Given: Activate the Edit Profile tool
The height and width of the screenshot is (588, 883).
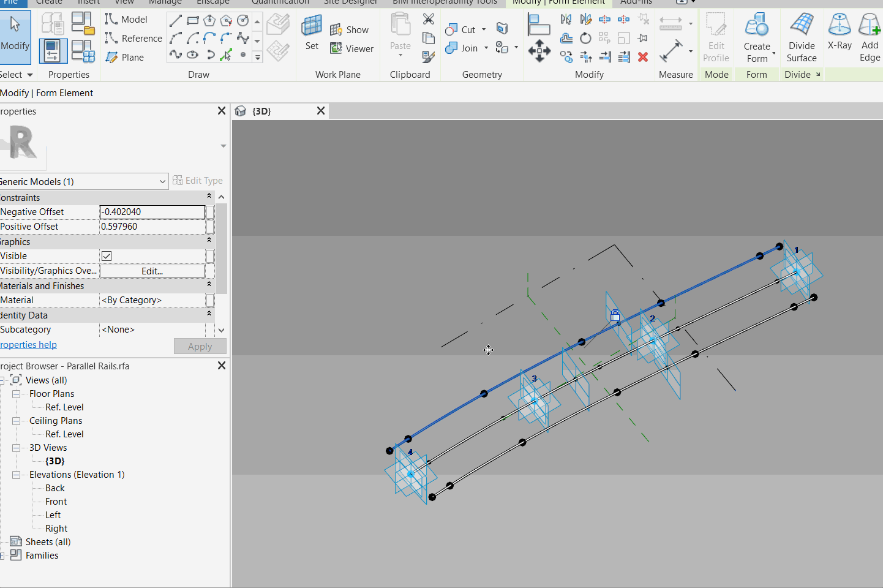Looking at the screenshot, I should [x=716, y=37].
